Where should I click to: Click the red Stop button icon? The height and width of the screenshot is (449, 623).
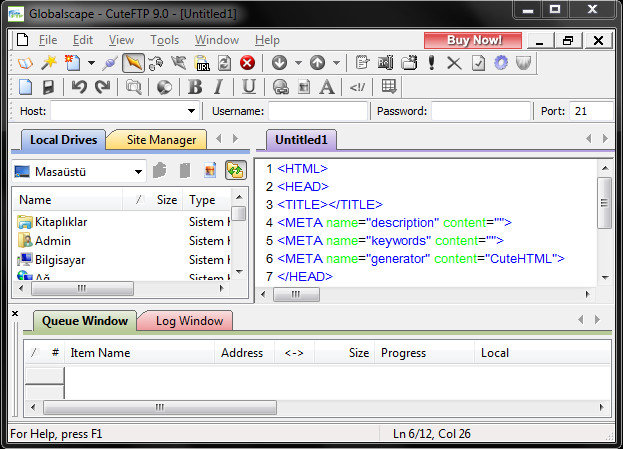247,63
